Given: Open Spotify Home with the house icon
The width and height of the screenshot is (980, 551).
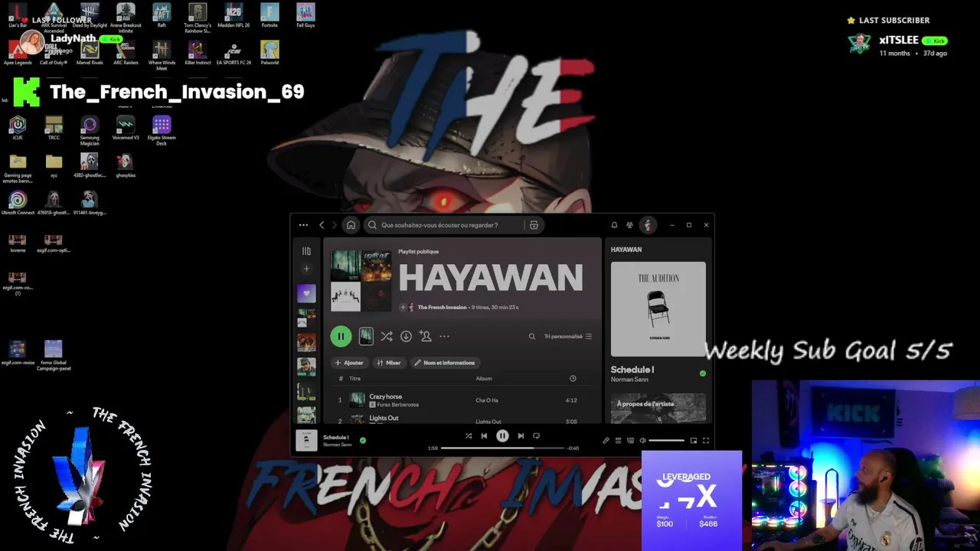Looking at the screenshot, I should (351, 225).
